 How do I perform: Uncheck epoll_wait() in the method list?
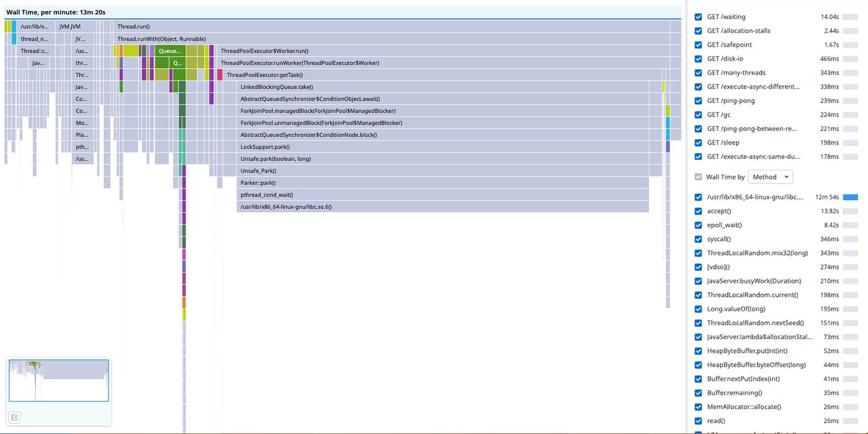pyautogui.click(x=698, y=225)
